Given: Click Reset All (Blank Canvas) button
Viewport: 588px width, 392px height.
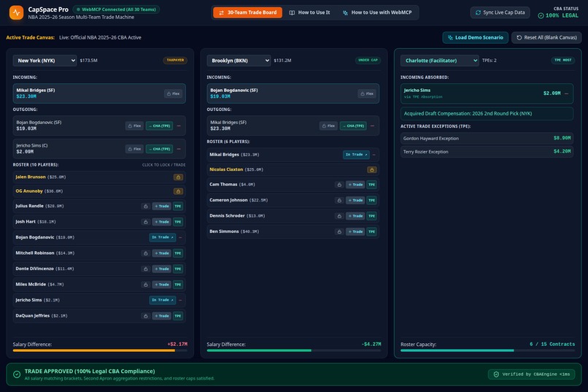Looking at the screenshot, I should coord(546,37).
